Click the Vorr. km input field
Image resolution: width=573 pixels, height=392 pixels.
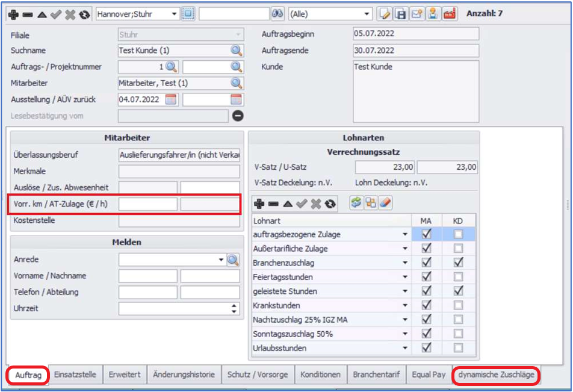click(148, 204)
